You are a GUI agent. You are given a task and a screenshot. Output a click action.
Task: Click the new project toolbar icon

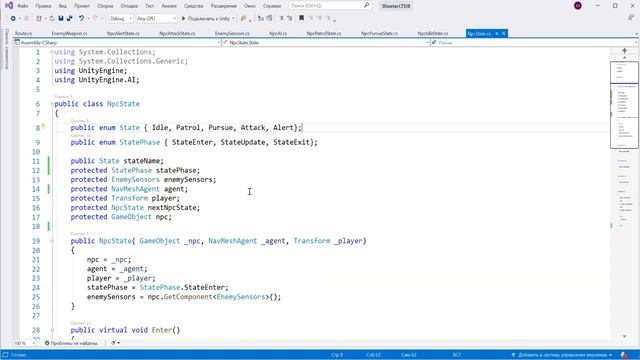click(39, 18)
